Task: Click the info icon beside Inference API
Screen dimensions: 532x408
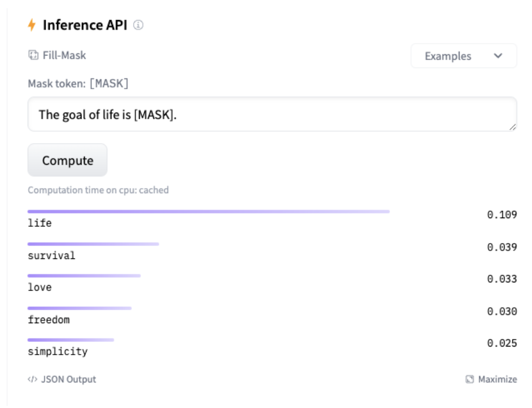Action: click(138, 25)
